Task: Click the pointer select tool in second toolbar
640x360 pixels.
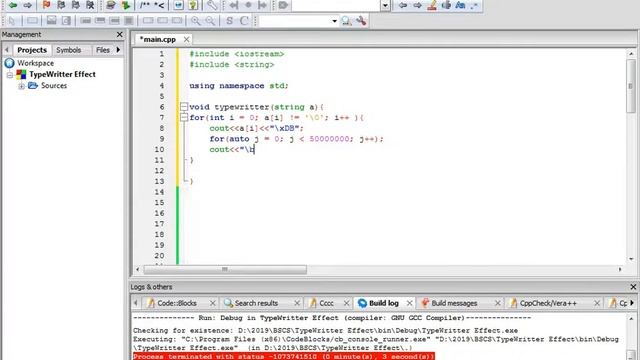Action: 12,20
